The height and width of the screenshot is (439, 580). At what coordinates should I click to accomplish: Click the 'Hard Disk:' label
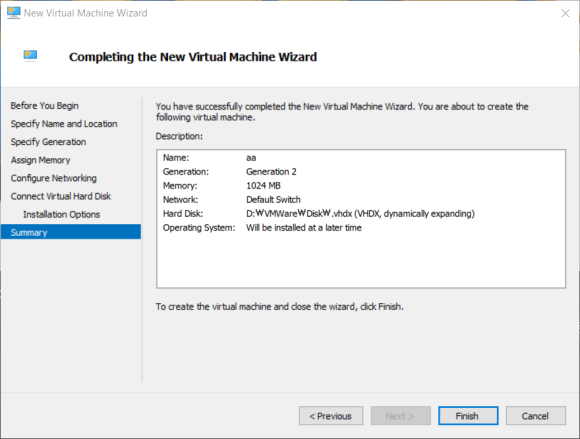pyautogui.click(x=183, y=214)
